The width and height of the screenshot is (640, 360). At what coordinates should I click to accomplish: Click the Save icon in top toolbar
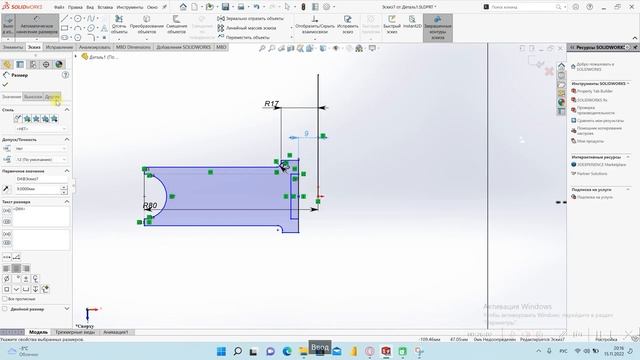click(225, 7)
